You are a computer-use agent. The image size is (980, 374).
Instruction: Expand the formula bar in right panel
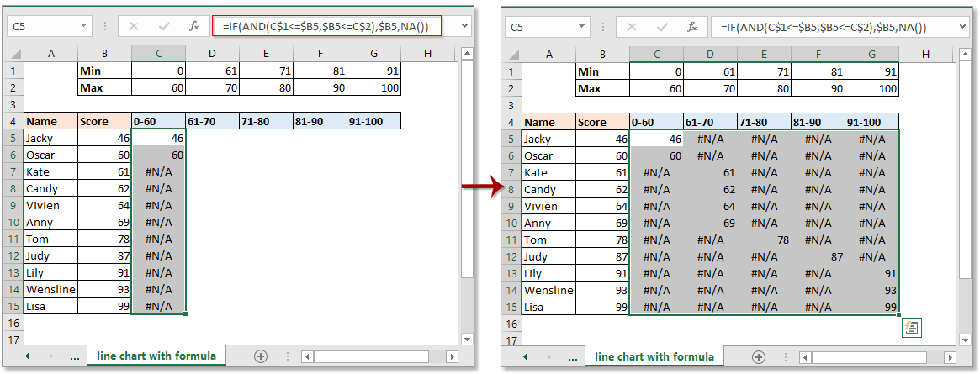964,27
